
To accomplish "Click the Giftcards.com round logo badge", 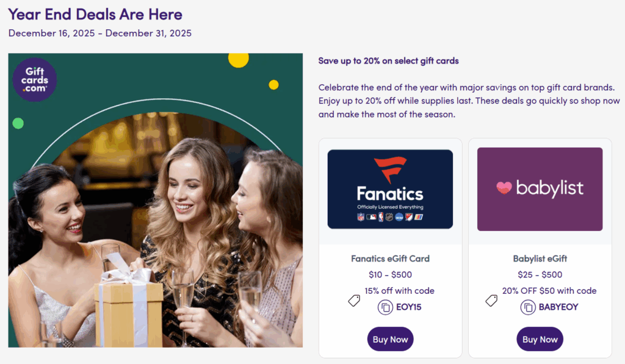I will 35,80.
